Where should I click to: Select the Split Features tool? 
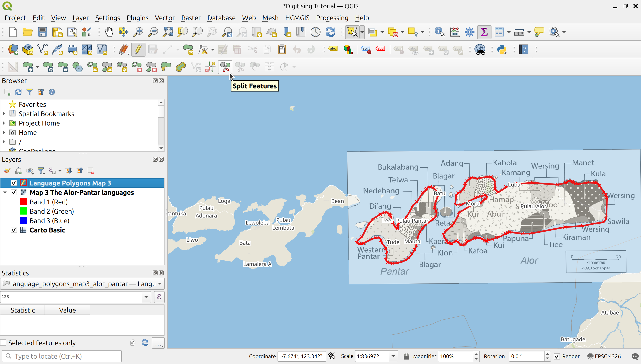(224, 67)
